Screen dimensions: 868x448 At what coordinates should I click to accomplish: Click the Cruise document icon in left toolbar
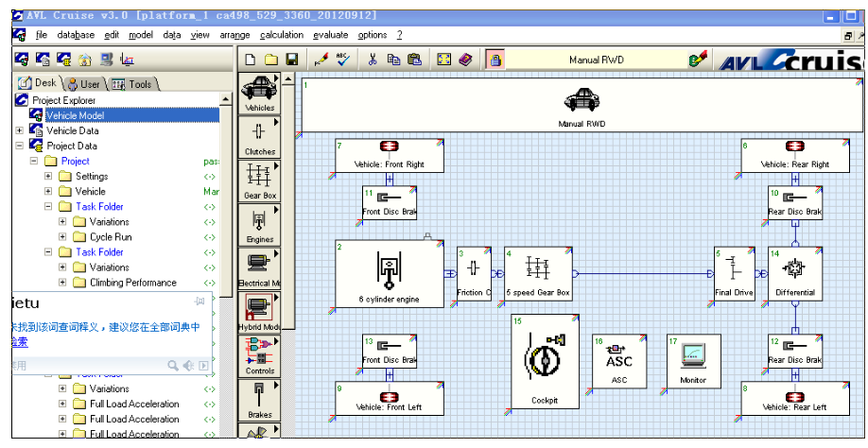[x=43, y=59]
